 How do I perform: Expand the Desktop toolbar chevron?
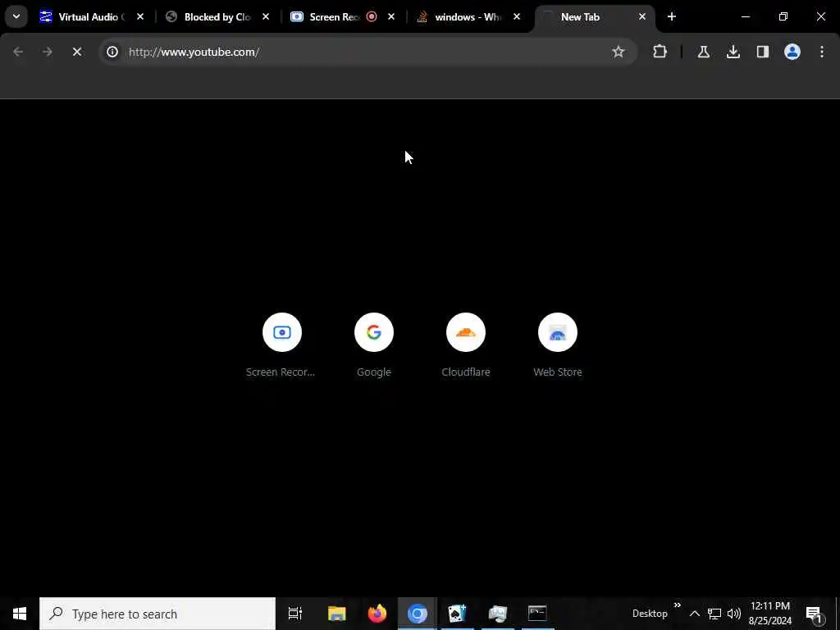[677, 605]
